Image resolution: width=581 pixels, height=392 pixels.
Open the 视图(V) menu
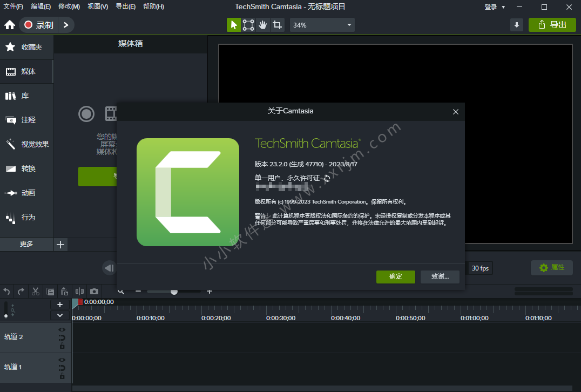tap(98, 6)
